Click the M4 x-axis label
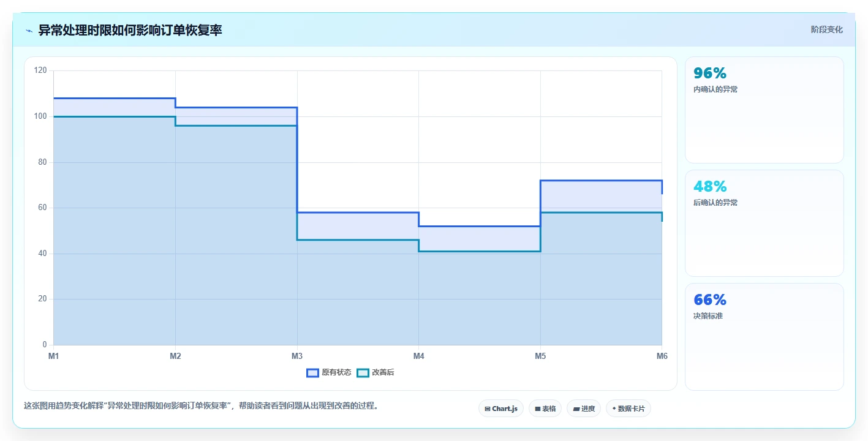The width and height of the screenshot is (868, 441). coord(418,356)
